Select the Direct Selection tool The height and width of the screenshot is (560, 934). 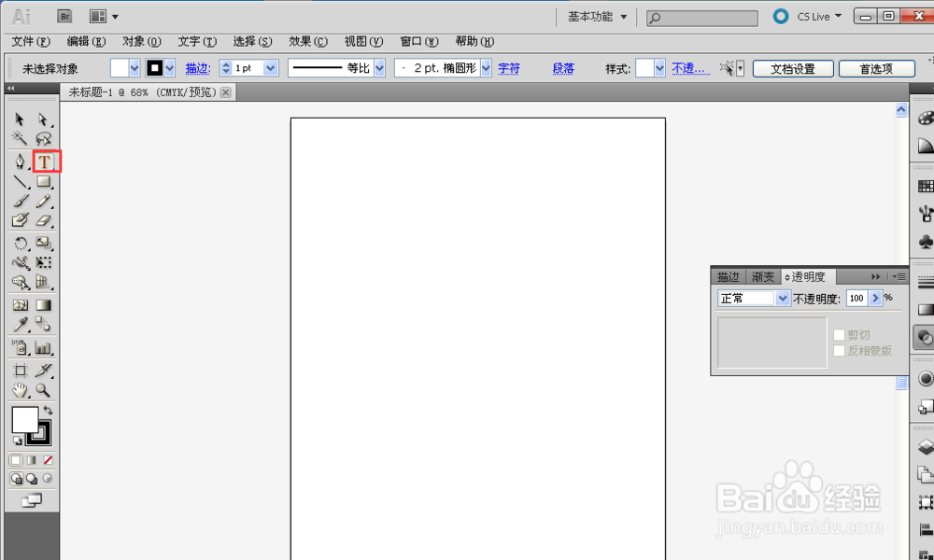tap(43, 119)
